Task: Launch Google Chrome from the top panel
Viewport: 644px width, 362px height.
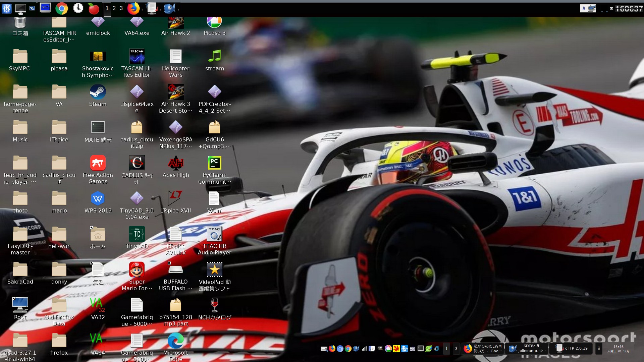Action: 62,8
